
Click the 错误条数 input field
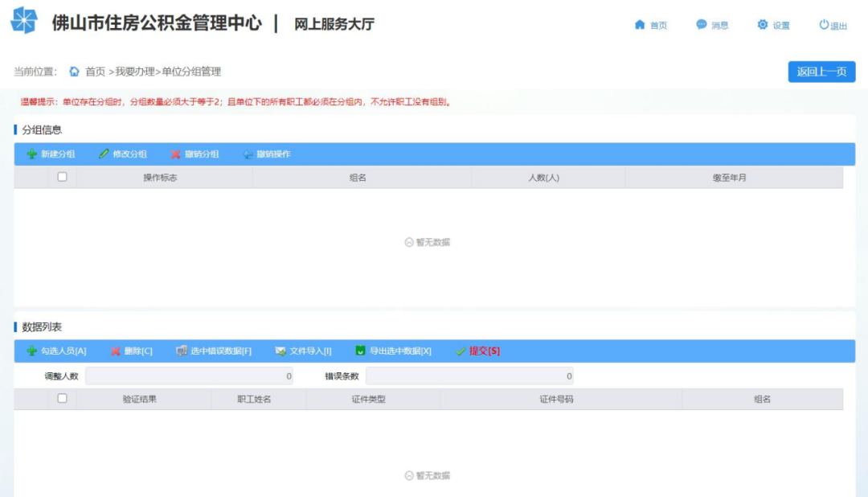[469, 376]
